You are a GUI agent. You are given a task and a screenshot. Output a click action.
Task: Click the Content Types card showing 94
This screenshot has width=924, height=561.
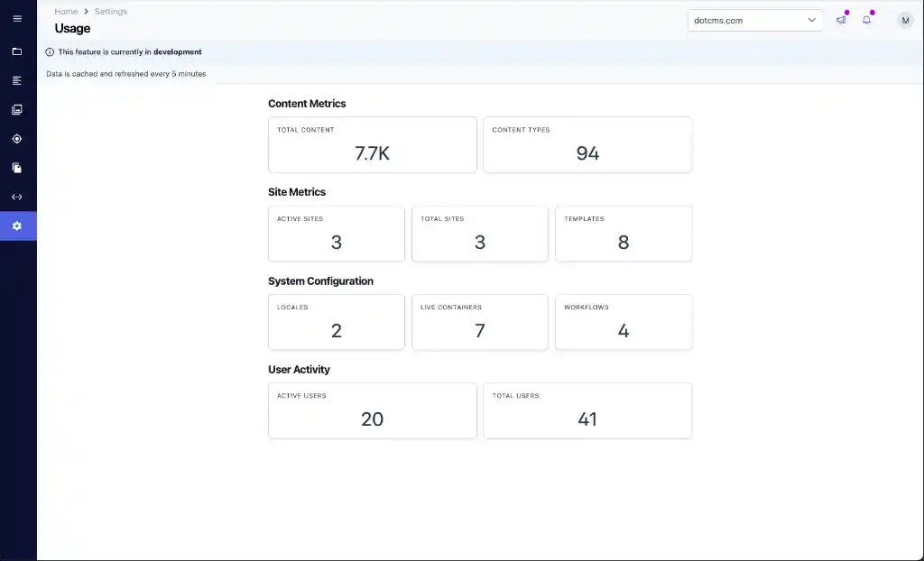click(587, 144)
